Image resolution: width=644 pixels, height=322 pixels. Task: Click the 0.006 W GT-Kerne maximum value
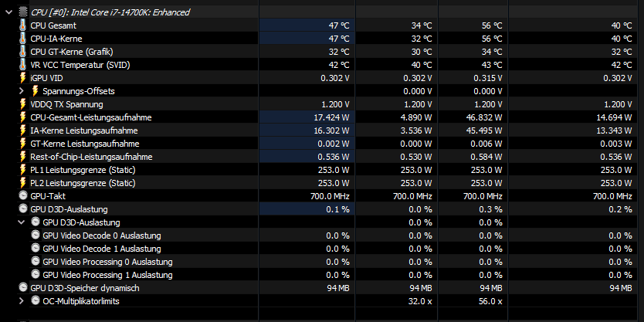[x=486, y=144]
